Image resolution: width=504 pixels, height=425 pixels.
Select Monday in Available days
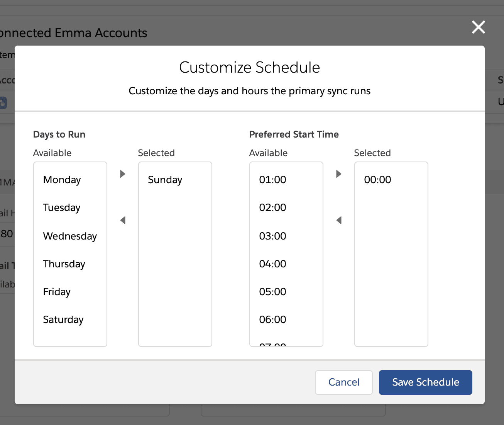pos(70,180)
